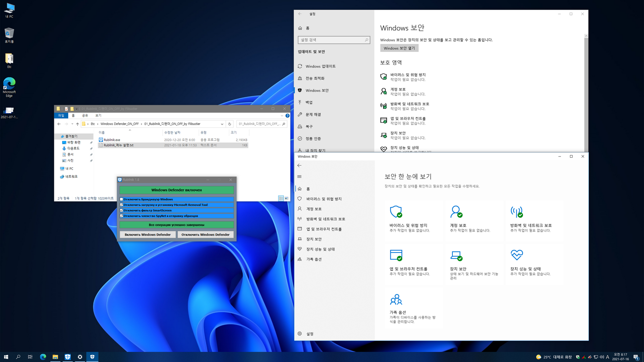
Task: Select 백업 in the Settings sidebar
Action: [x=334, y=102]
